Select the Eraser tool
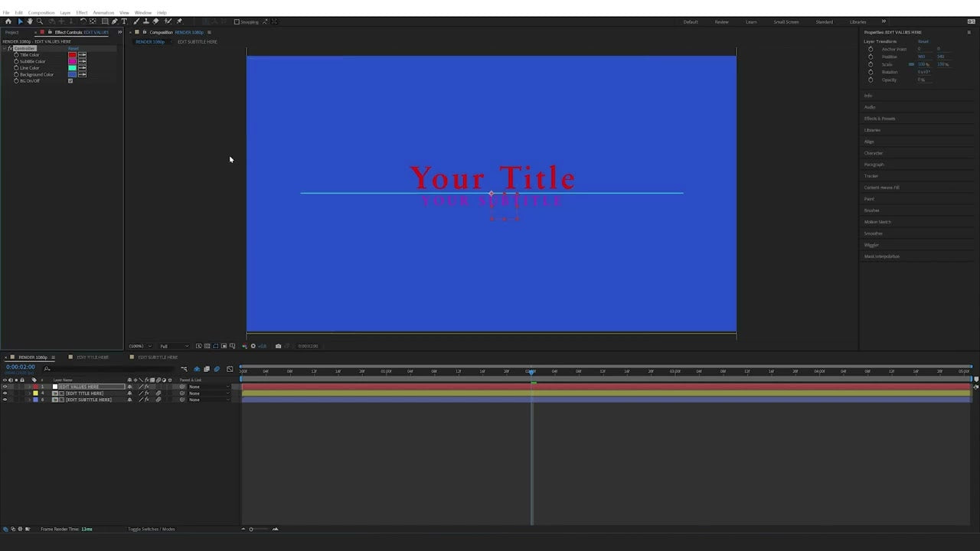The image size is (980, 551). pos(155,21)
